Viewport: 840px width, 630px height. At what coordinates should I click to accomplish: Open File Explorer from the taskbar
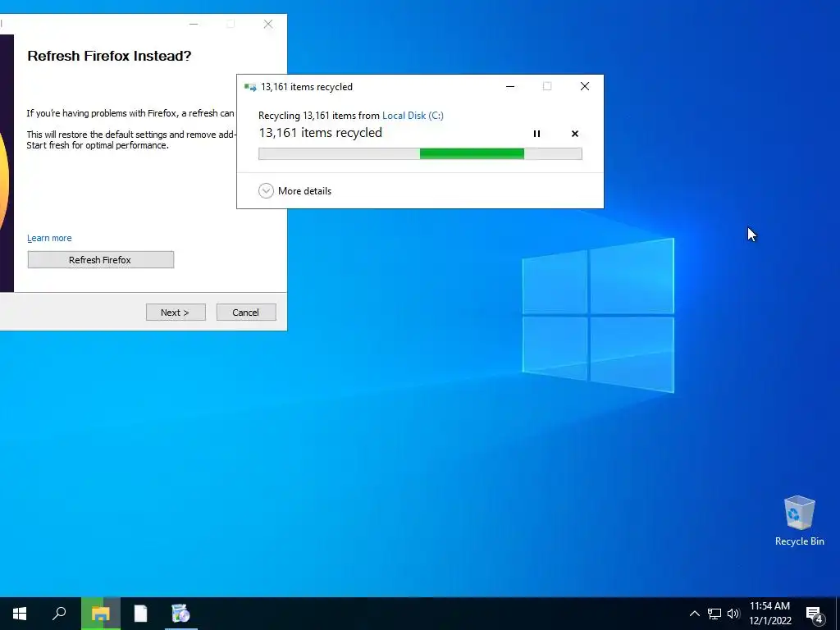click(101, 614)
